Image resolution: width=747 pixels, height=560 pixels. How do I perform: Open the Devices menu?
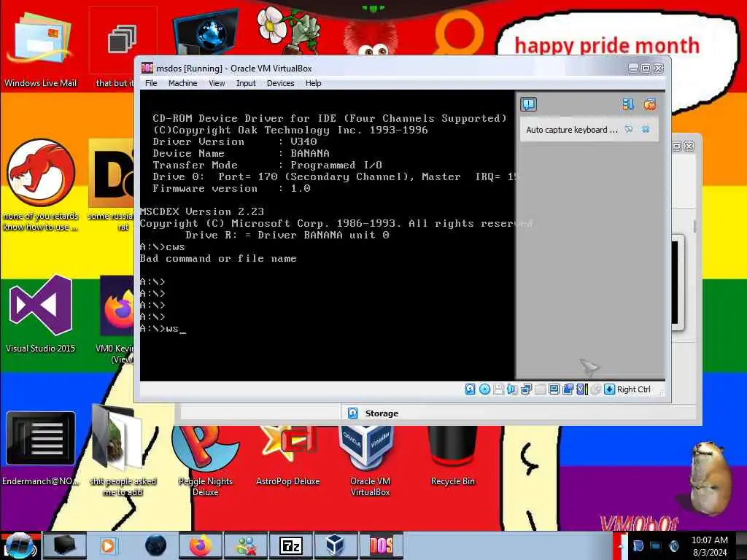(x=280, y=83)
